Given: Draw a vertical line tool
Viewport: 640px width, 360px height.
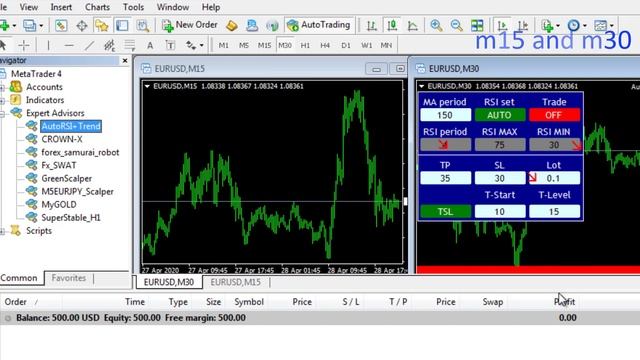Looking at the screenshot, I should tap(48, 45).
